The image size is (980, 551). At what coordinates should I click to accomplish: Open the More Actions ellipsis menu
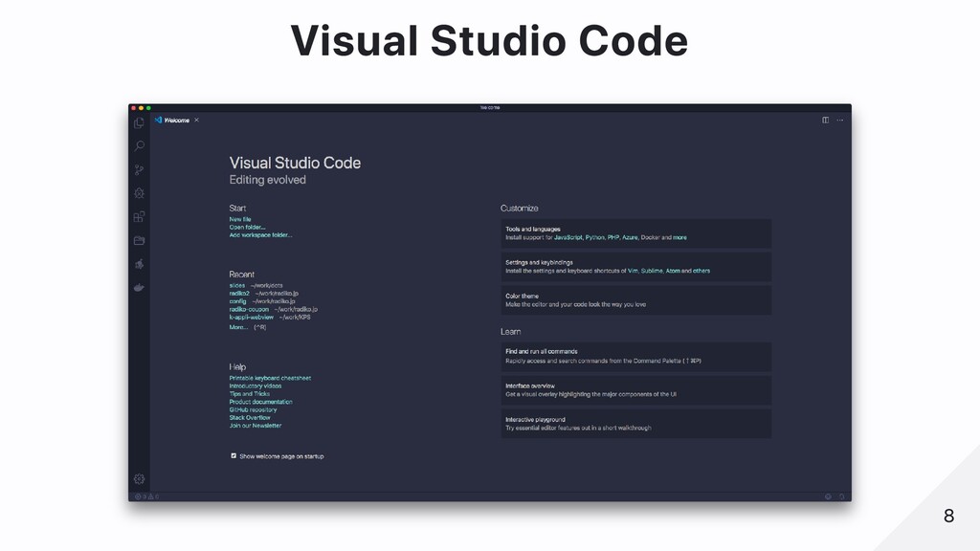coord(840,120)
